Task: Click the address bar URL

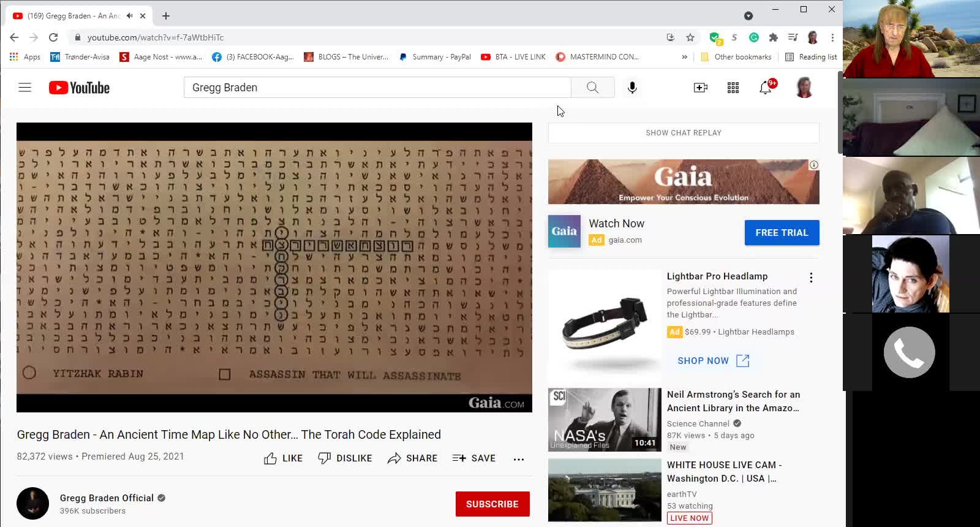Action: 156,37
